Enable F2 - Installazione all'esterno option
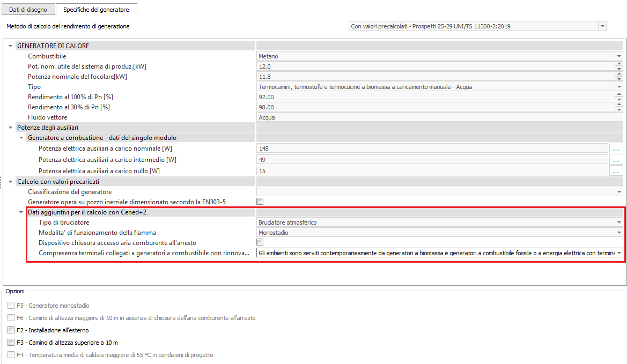627x364 pixels. pyautogui.click(x=11, y=330)
